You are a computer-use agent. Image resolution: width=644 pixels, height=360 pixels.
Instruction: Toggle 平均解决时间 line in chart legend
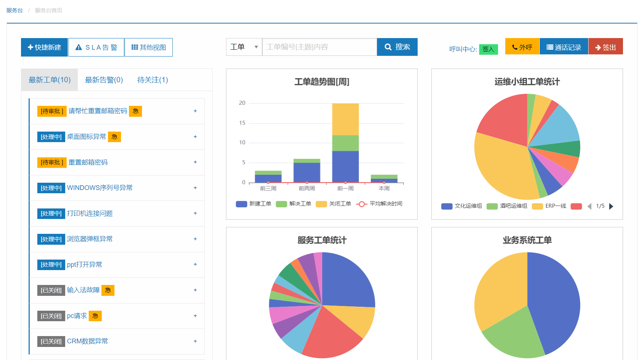361,204
